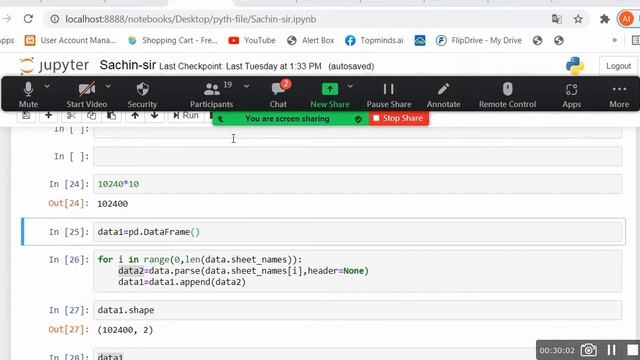This screenshot has width=640, height=360.
Task: Paste cells below icon
Action: 111,116
